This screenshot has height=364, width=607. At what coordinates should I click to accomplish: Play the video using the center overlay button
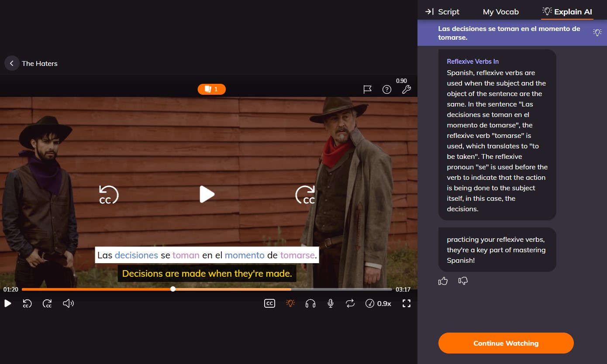click(207, 194)
